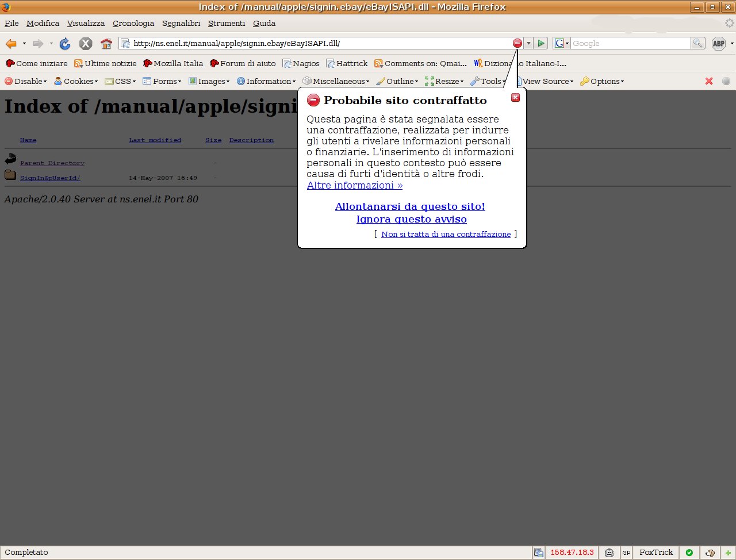Open the Hattrick bookmark
736x560 pixels.
click(347, 63)
